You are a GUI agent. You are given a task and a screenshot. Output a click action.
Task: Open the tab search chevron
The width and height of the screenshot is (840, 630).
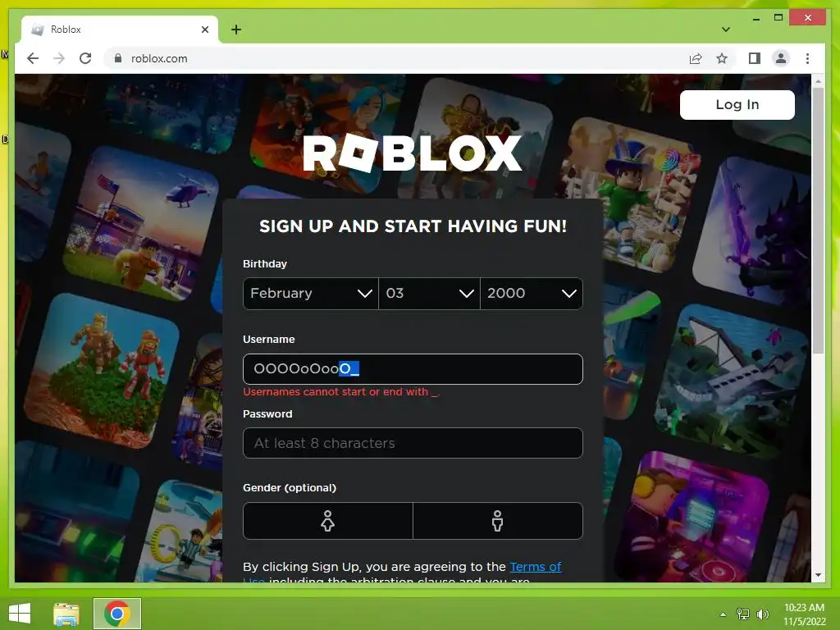coord(726,30)
